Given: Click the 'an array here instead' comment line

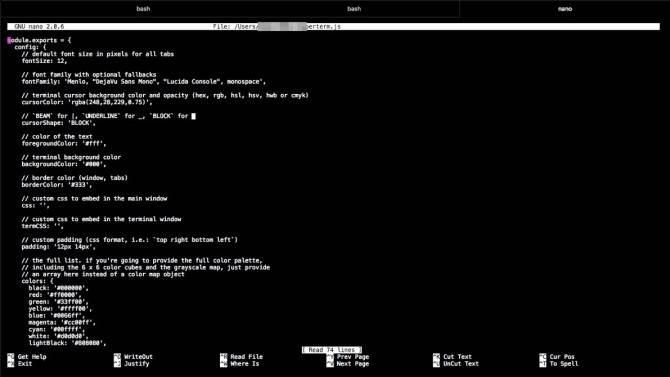Looking at the screenshot, I should tap(103, 274).
